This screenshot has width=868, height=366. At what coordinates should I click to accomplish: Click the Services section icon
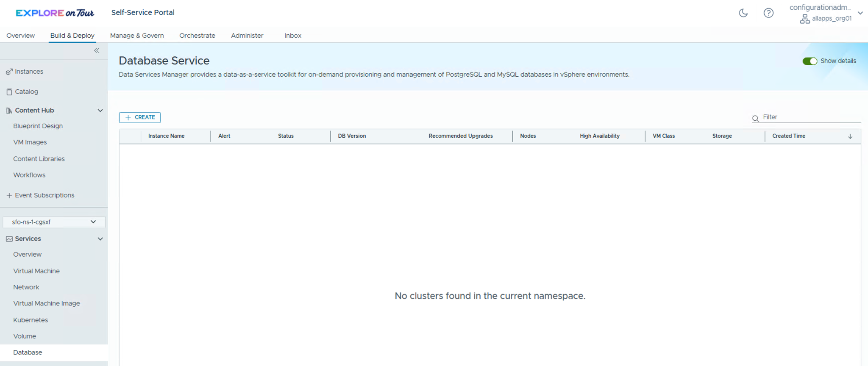(x=9, y=239)
